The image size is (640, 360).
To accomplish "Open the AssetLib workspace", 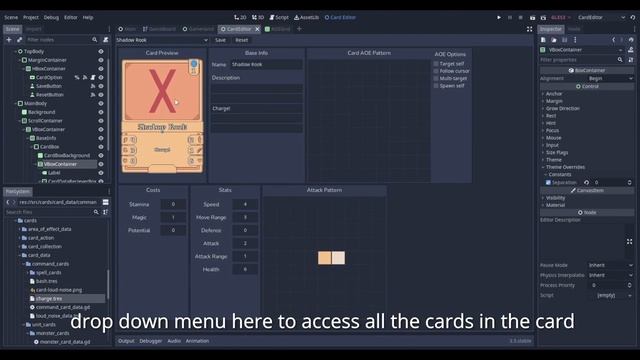I will 307,18.
